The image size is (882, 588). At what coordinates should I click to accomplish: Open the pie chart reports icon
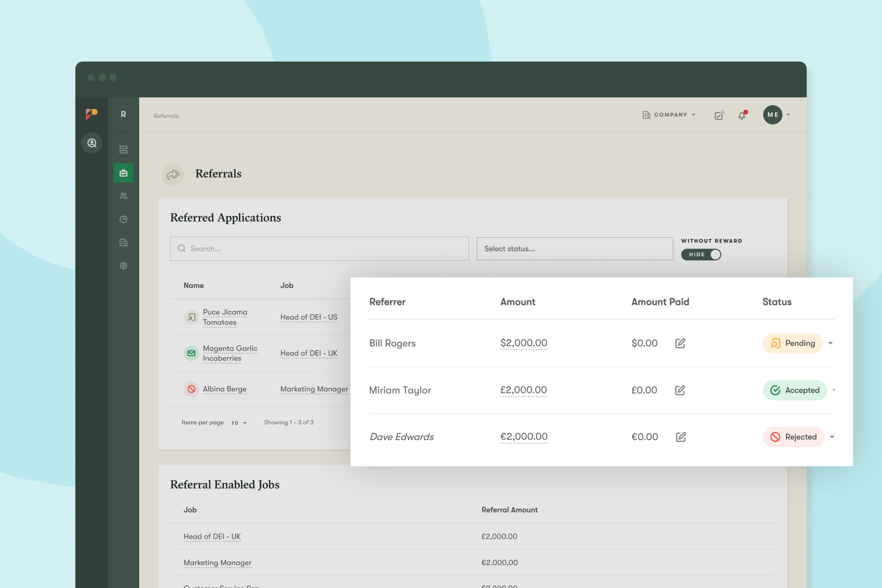click(x=123, y=219)
